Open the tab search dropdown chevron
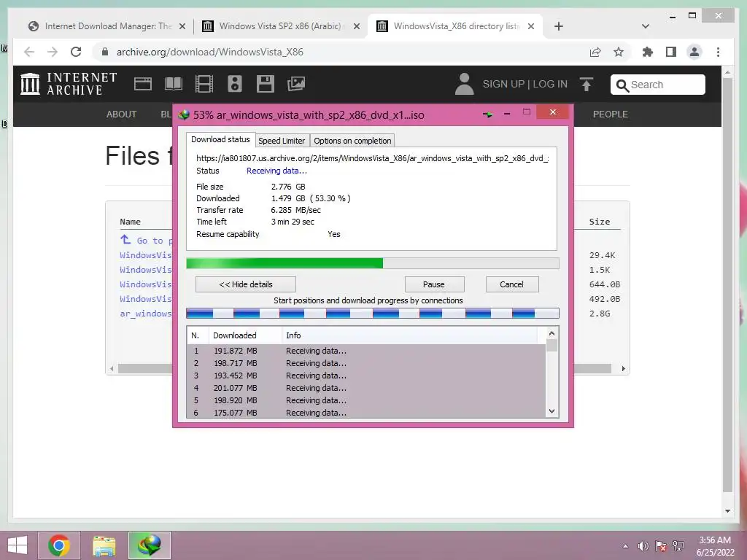The width and height of the screenshot is (747, 560). pos(646,26)
